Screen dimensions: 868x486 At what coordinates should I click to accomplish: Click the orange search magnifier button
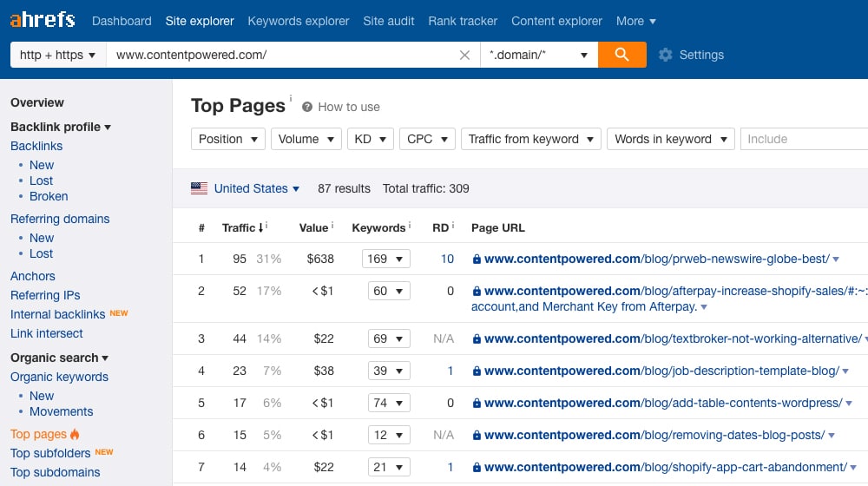pos(621,55)
